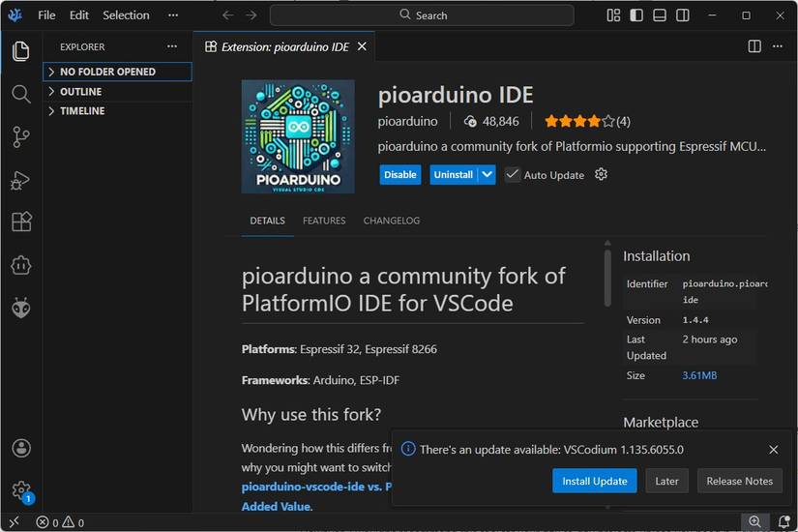Click the star rating (4)
Viewport: 798px width, 532px height.
[x=587, y=121]
